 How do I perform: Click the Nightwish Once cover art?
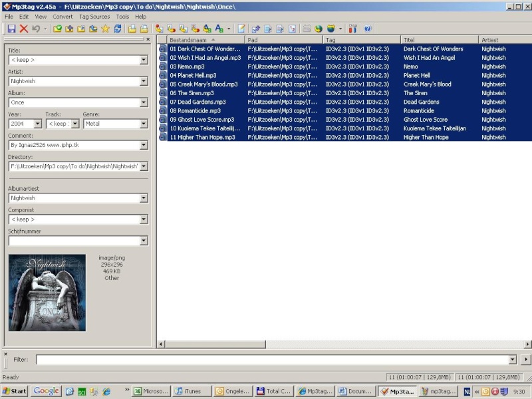47,293
